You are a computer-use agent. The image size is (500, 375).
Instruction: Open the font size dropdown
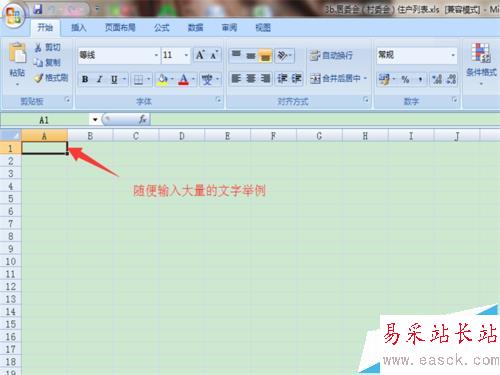coord(186,55)
